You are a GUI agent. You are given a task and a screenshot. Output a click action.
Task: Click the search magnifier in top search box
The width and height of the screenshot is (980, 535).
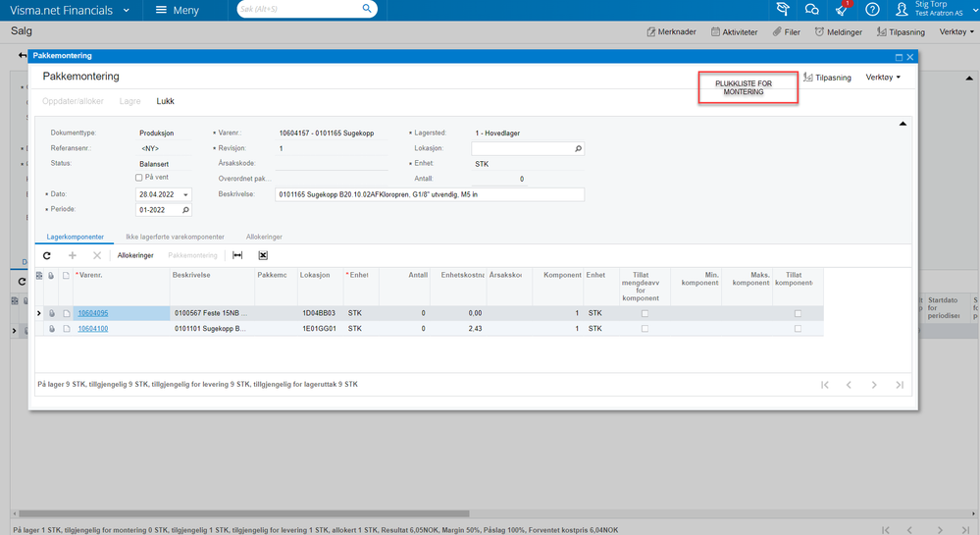[x=367, y=8]
